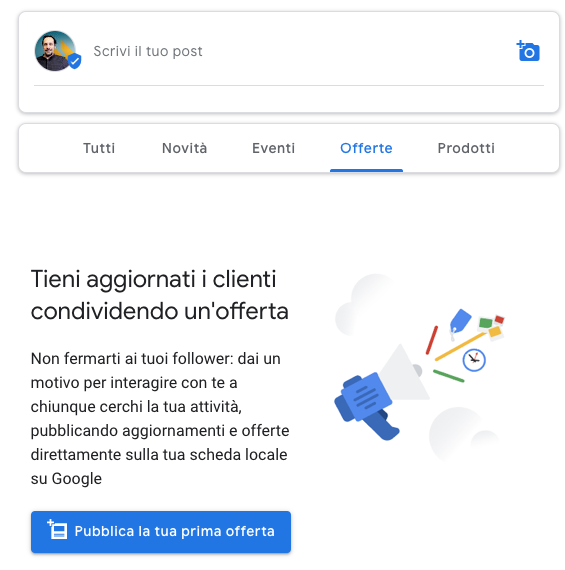Click the gray cloud above the megaphone
Image resolution: width=565 pixels, height=570 pixels.
[x=367, y=305]
